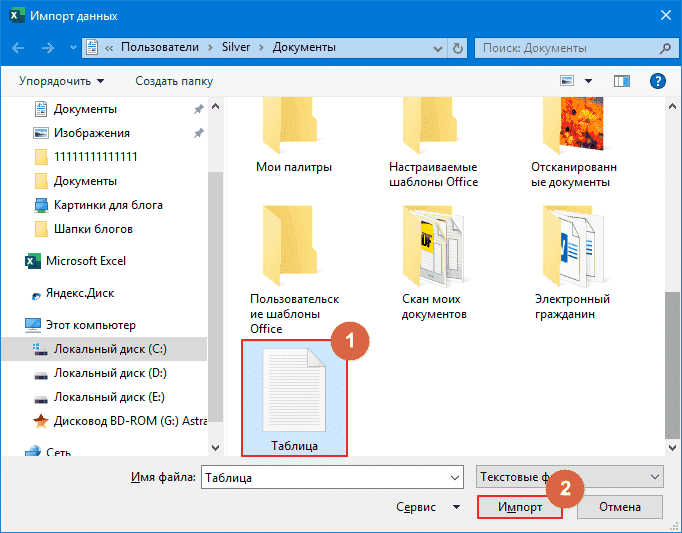Toggle the preview pane icon
Screen dimensions: 682x533
[x=622, y=81]
